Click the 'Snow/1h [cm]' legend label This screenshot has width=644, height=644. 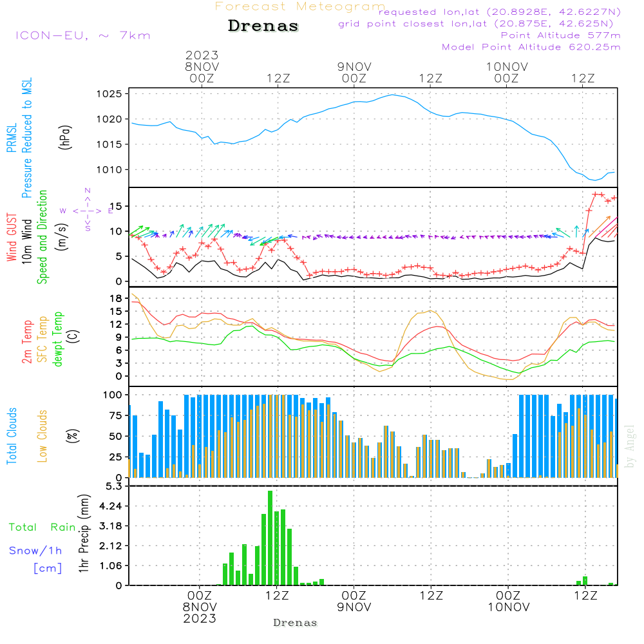click(35, 559)
